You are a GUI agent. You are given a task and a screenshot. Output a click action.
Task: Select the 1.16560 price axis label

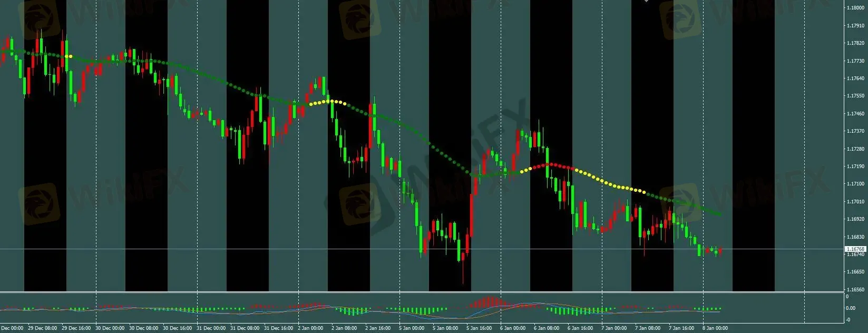(855, 290)
